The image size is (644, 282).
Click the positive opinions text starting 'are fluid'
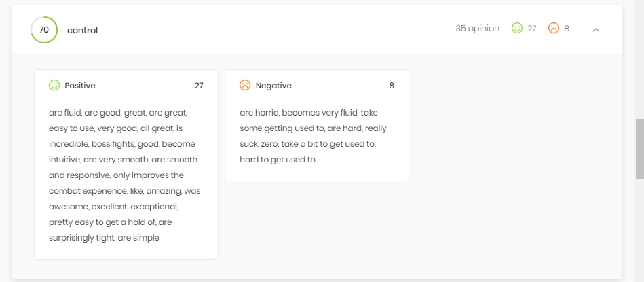[x=125, y=175]
